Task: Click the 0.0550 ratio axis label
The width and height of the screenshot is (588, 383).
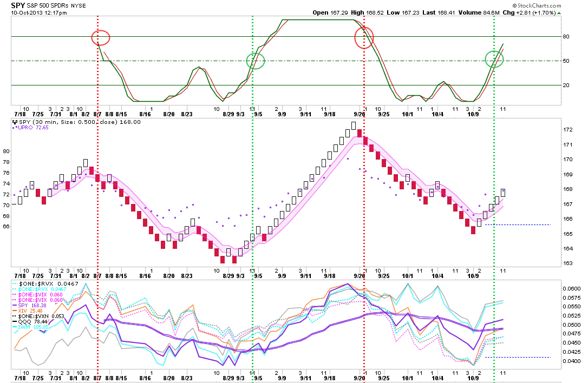Action: point(572,307)
